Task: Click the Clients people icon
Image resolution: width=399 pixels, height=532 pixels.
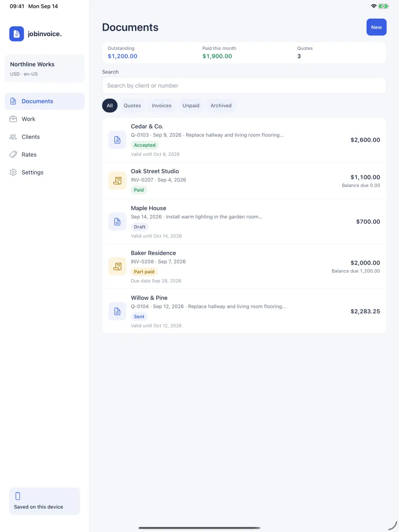Action: click(x=13, y=137)
